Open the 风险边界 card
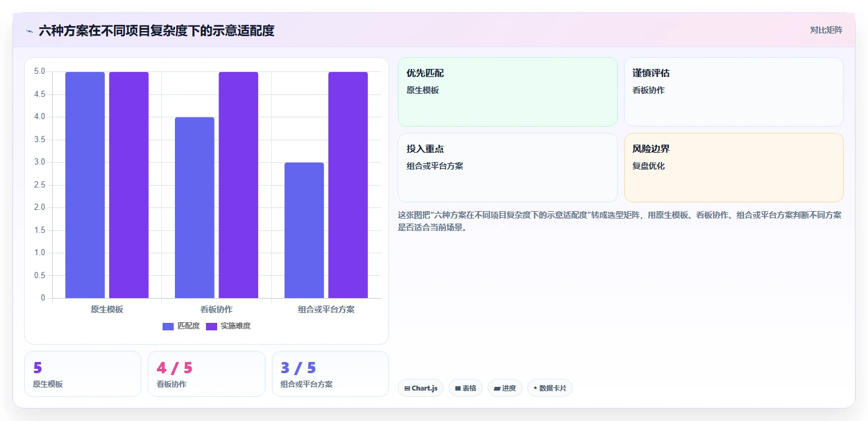 (733, 168)
